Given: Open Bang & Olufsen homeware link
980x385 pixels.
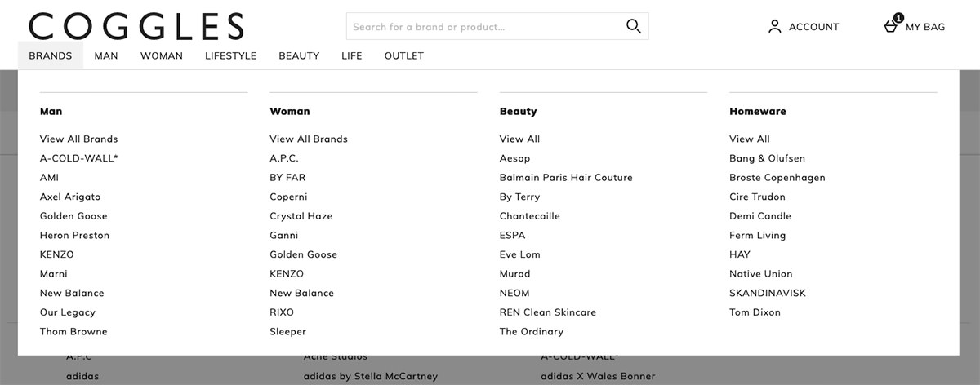Looking at the screenshot, I should [767, 158].
